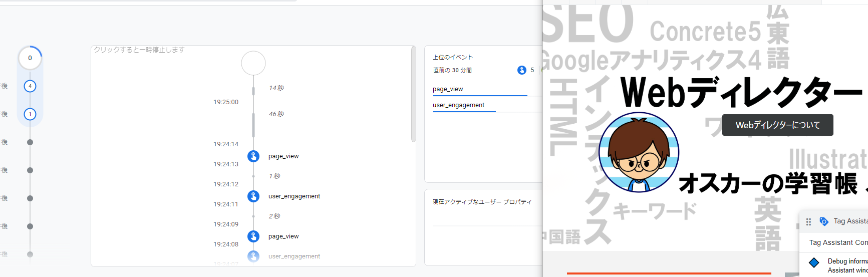Click the user_engagement label at 19:24:11
The width and height of the screenshot is (868, 277).
294,196
